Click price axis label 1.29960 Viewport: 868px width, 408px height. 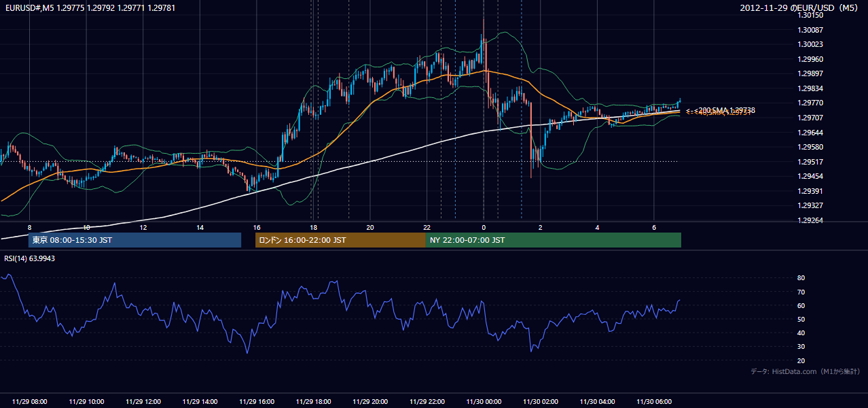pos(810,59)
